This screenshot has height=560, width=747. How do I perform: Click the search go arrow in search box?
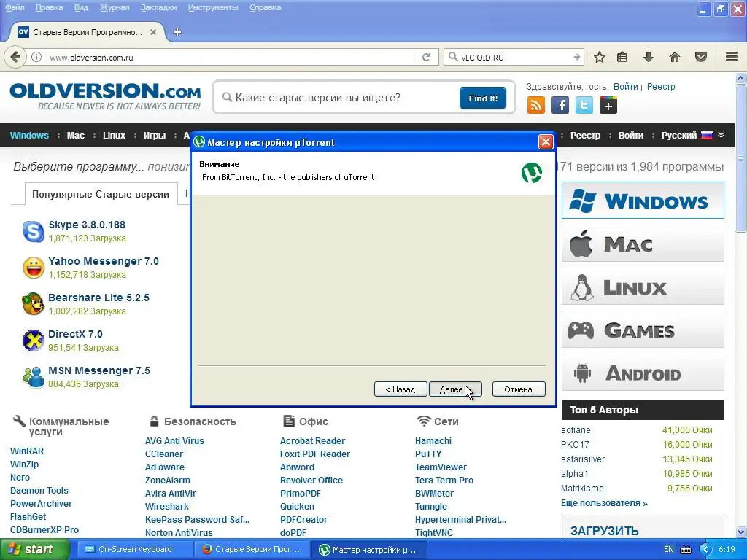coord(576,57)
